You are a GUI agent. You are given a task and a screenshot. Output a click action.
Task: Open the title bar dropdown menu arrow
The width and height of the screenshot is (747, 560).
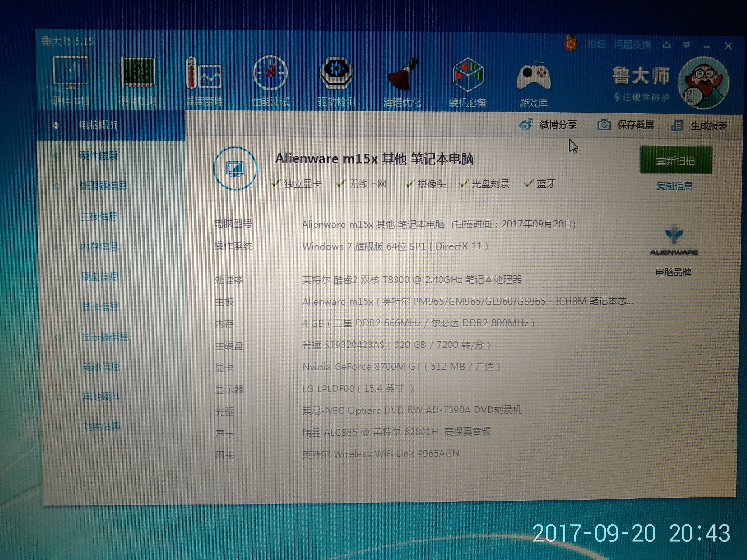tap(686, 45)
